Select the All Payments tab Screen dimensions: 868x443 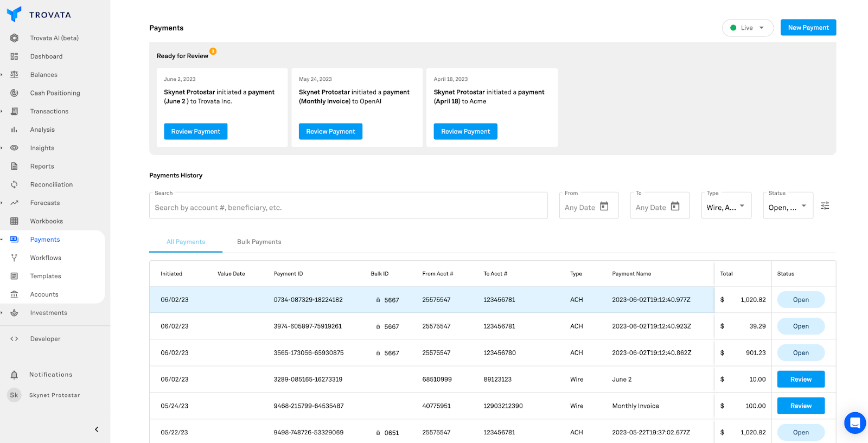pyautogui.click(x=186, y=242)
